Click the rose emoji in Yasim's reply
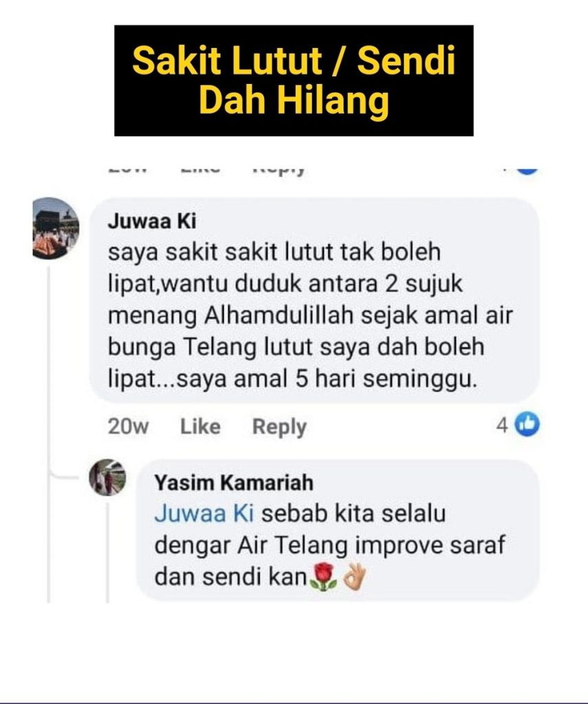The image size is (588, 704). coord(323,577)
